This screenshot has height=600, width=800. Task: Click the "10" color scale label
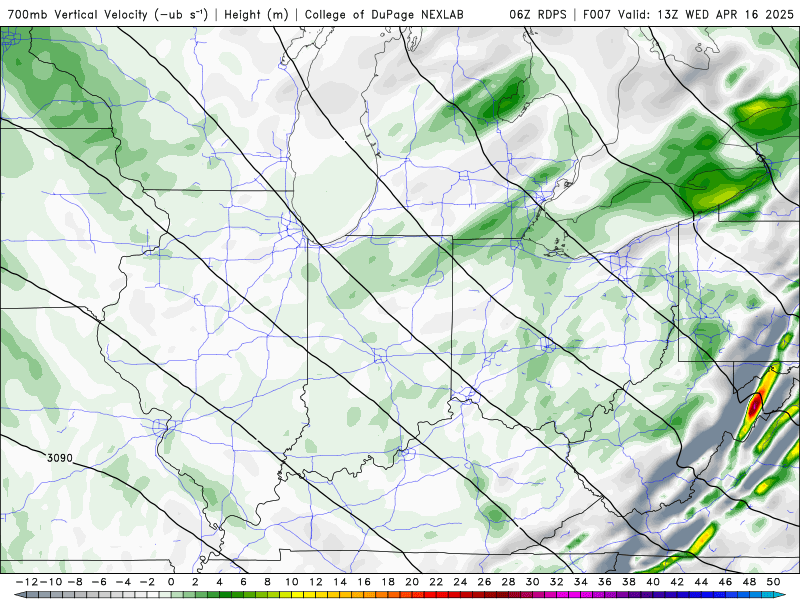pyautogui.click(x=291, y=582)
